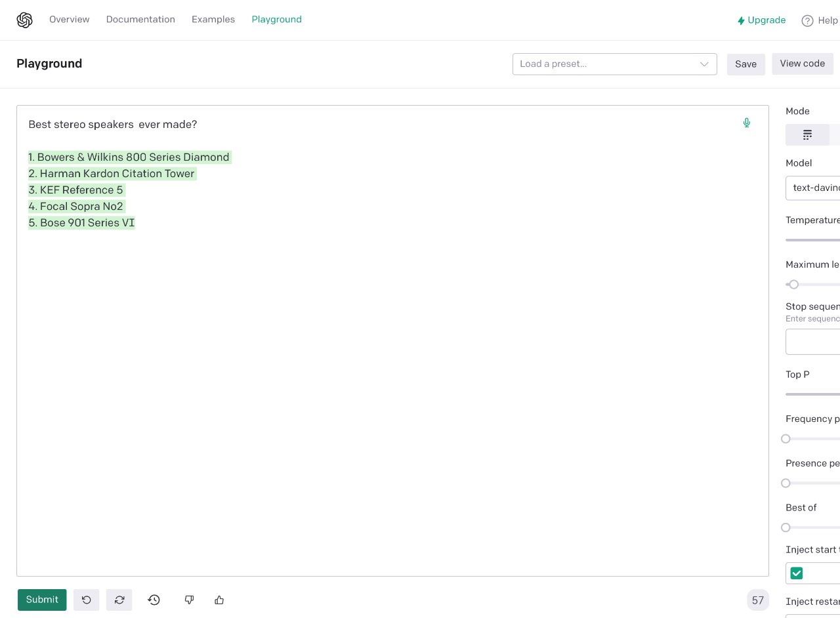Go to the Overview tab
Image resolution: width=840 pixels, height=618 pixels.
pyautogui.click(x=70, y=20)
